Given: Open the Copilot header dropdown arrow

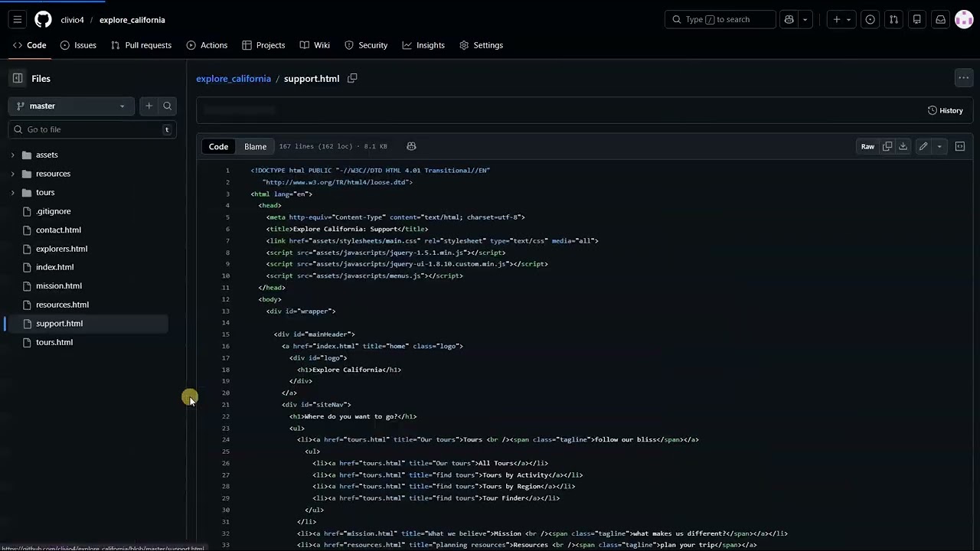Looking at the screenshot, I should pos(805,19).
